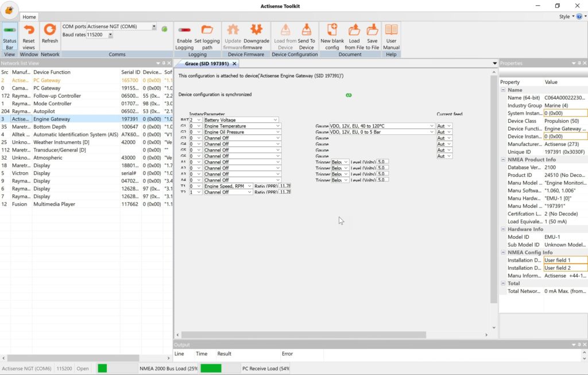The width and height of the screenshot is (588, 375).
Task: Collapse NMEA Product Info group
Action: tap(503, 160)
